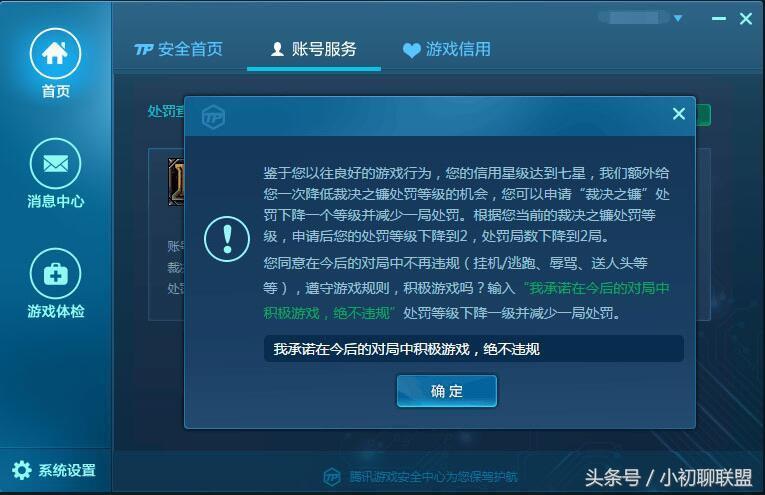Click the 确定 confirm button
The image size is (765, 495).
pyautogui.click(x=446, y=391)
